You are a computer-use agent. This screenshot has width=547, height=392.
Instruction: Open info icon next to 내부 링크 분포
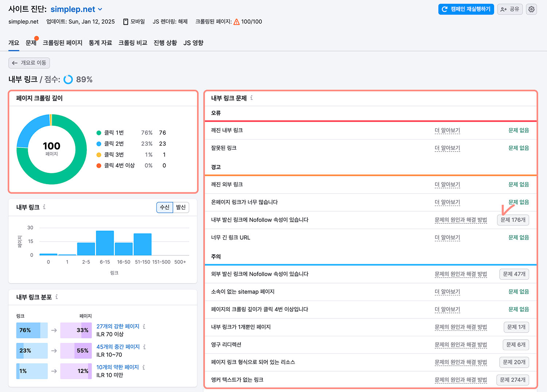pos(57,297)
